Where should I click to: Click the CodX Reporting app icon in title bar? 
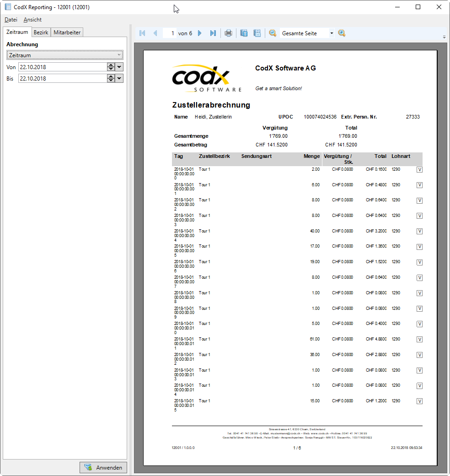click(8, 7)
